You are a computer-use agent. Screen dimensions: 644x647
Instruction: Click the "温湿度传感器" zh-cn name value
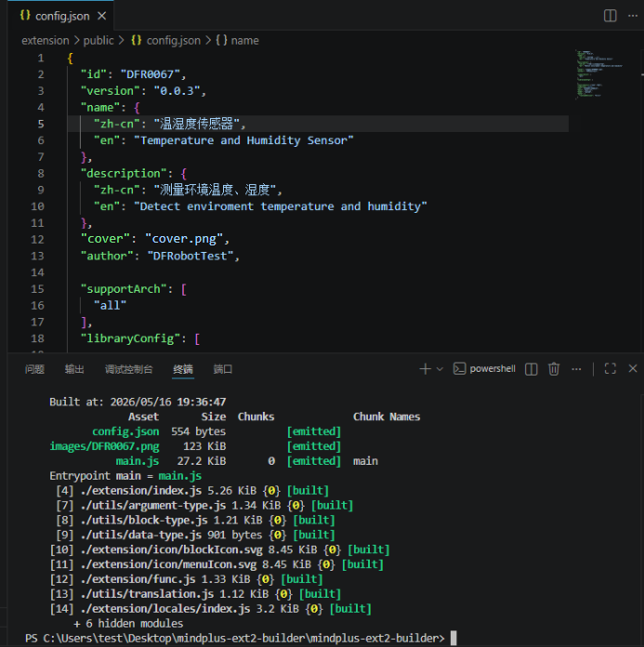(x=196, y=124)
